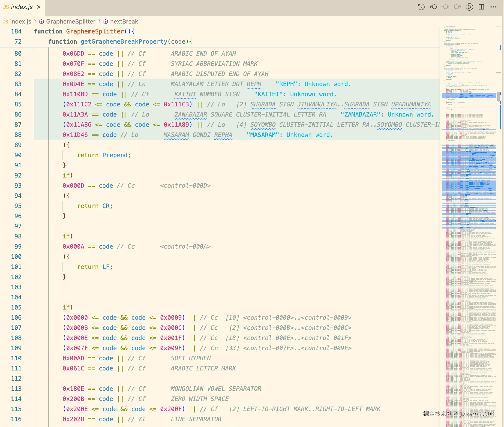The image size is (504, 427).
Task: Click line number 90 in gutter
Action: point(18,155)
